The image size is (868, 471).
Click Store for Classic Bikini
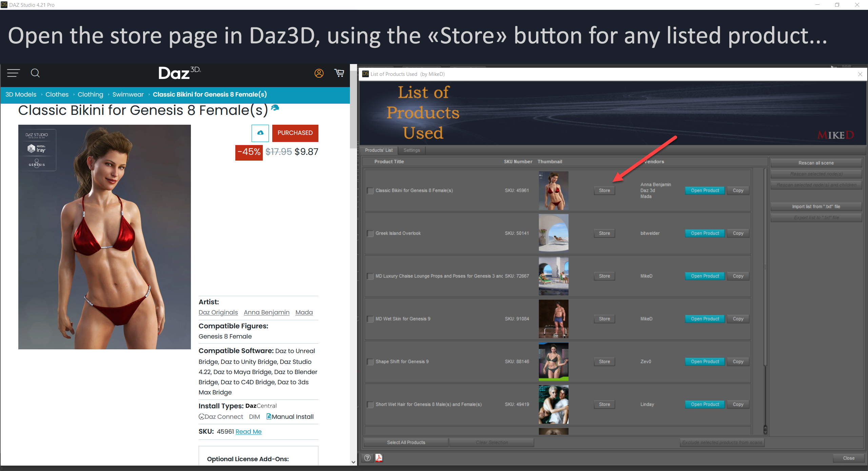click(604, 190)
